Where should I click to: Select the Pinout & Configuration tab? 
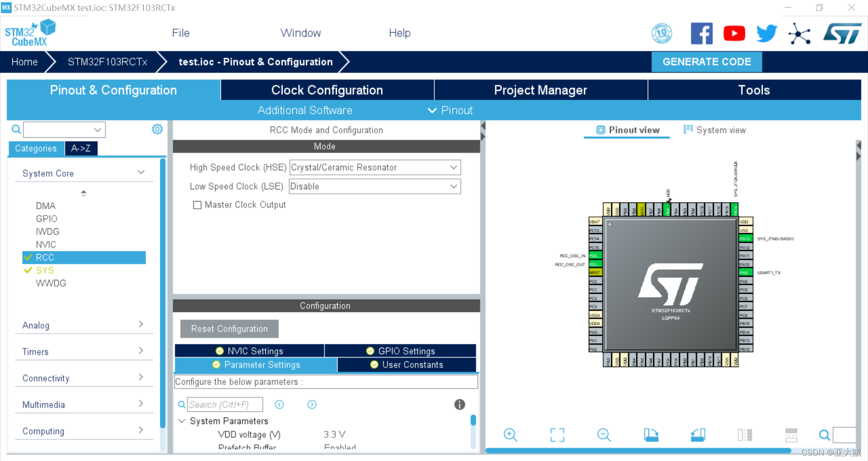tap(113, 90)
